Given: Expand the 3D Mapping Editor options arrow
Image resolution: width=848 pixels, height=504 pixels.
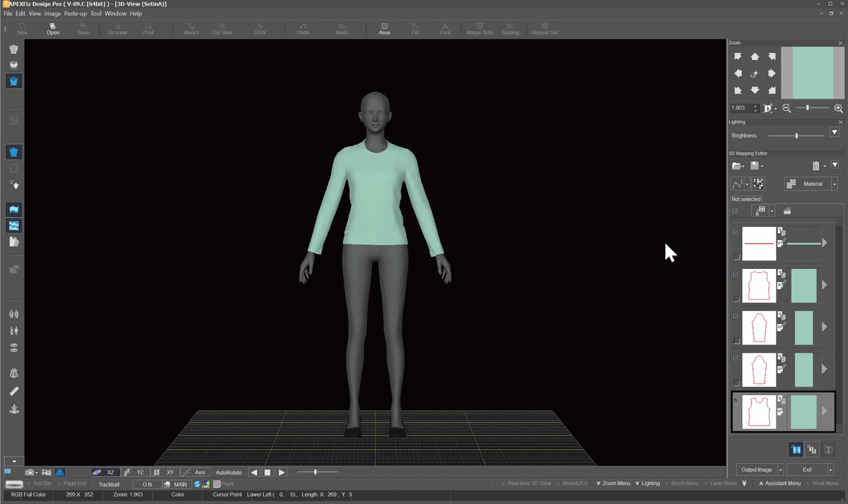Looking at the screenshot, I should (x=835, y=165).
